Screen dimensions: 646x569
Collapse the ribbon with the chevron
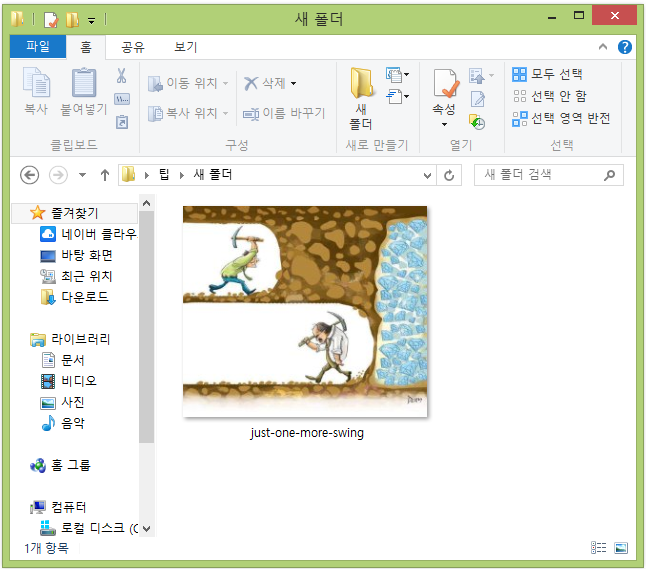point(603,47)
